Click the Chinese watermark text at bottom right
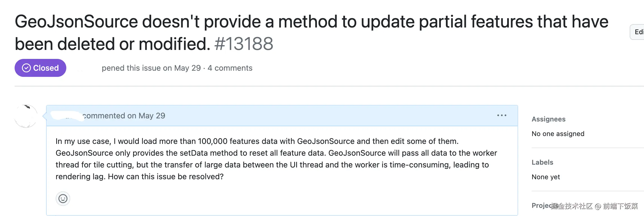644x216 pixels. 594,206
